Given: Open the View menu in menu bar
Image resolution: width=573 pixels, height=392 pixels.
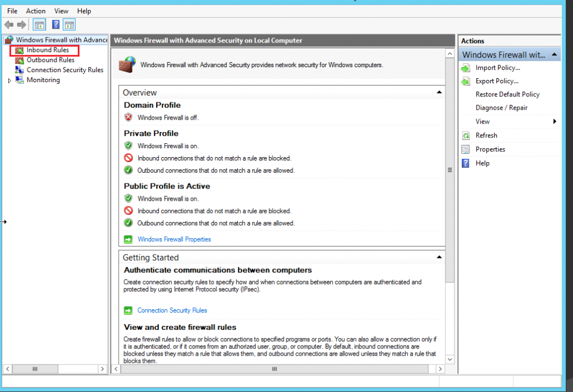Looking at the screenshot, I should tap(61, 11).
